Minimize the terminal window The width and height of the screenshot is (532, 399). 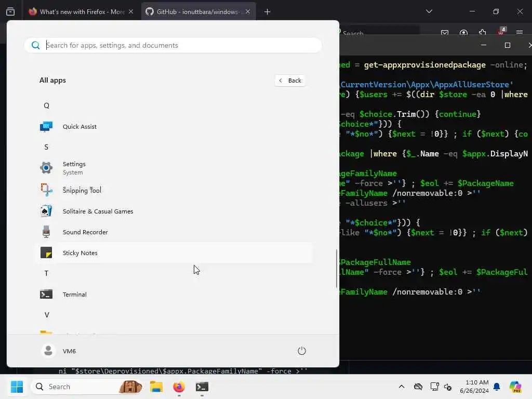click(484, 45)
